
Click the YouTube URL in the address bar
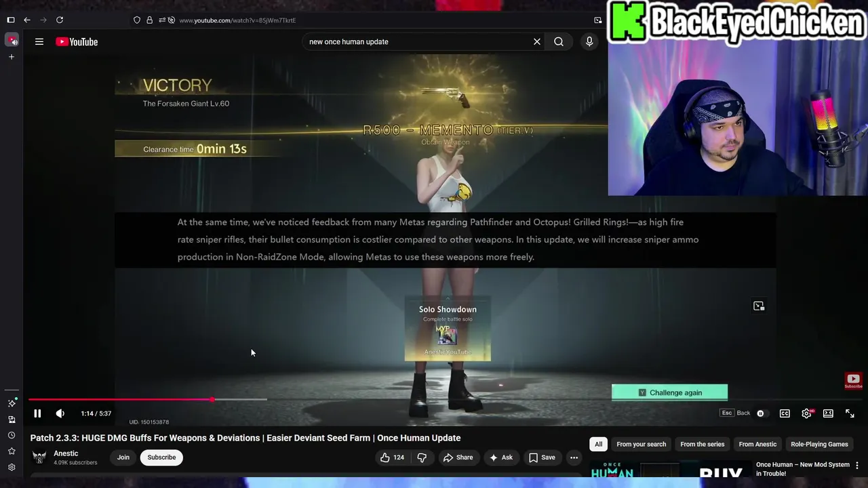pos(237,20)
